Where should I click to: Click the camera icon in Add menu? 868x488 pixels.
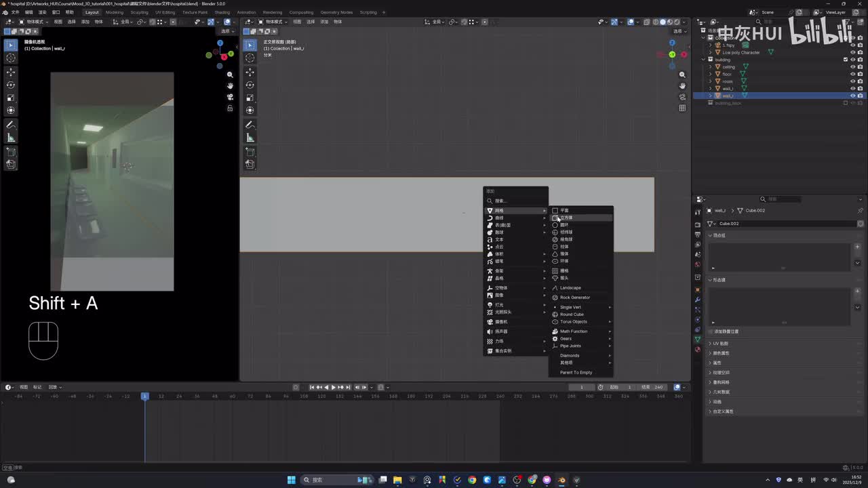click(490, 321)
